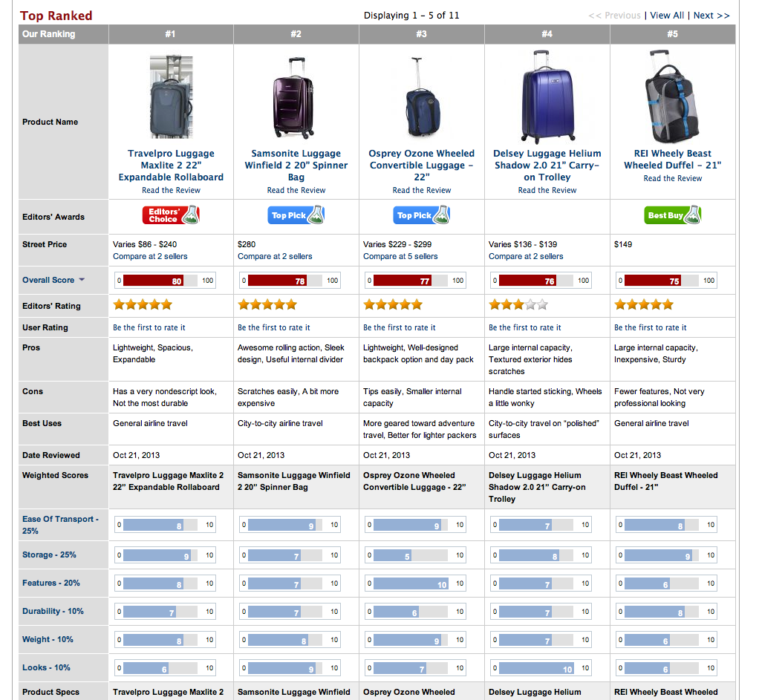Go to the Next page of results
The height and width of the screenshot is (700, 759).
711,16
